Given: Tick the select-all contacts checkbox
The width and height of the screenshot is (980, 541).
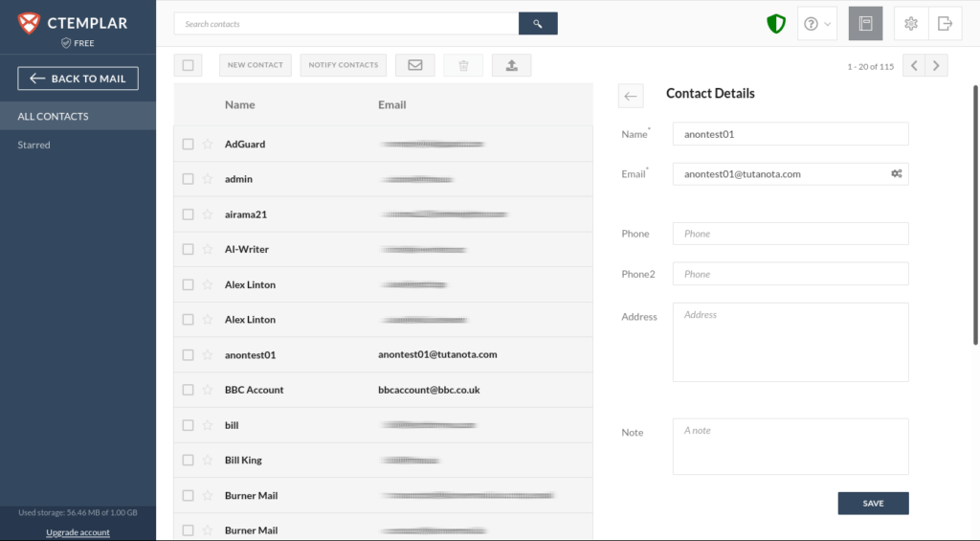Looking at the screenshot, I should [189, 65].
